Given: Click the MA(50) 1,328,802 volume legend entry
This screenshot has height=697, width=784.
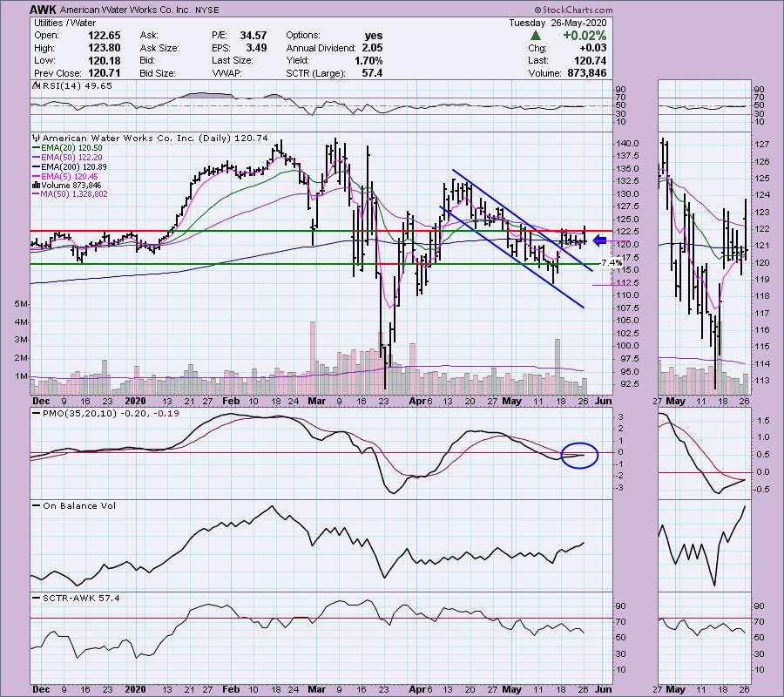Looking at the screenshot, I should [70, 194].
